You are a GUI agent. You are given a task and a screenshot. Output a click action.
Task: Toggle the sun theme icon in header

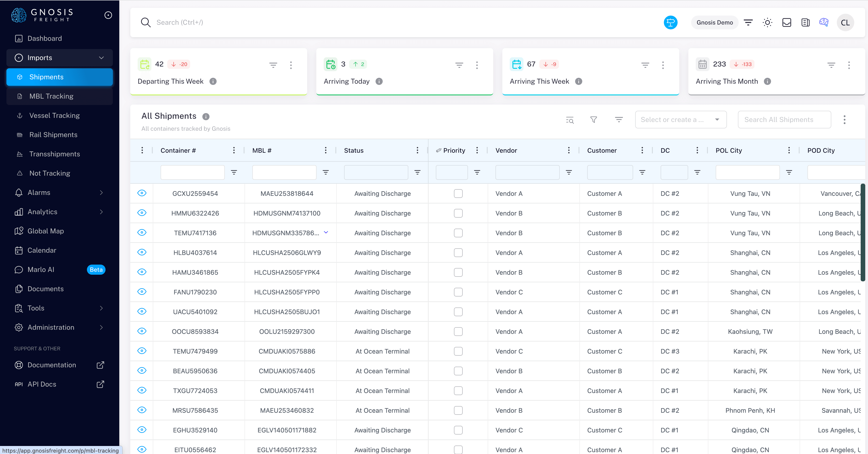[x=767, y=22]
